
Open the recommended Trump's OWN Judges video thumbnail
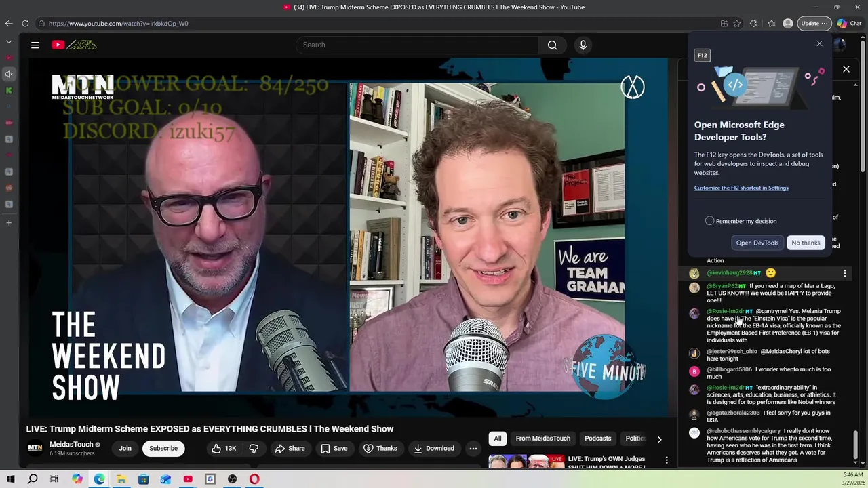click(x=526, y=462)
